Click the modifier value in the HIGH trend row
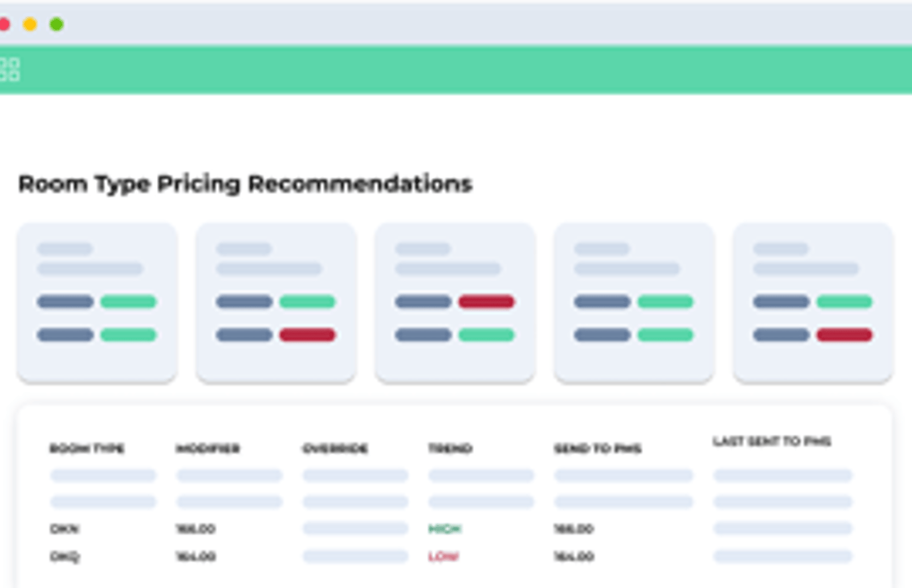Viewport: 912px width, 588px height. click(196, 529)
